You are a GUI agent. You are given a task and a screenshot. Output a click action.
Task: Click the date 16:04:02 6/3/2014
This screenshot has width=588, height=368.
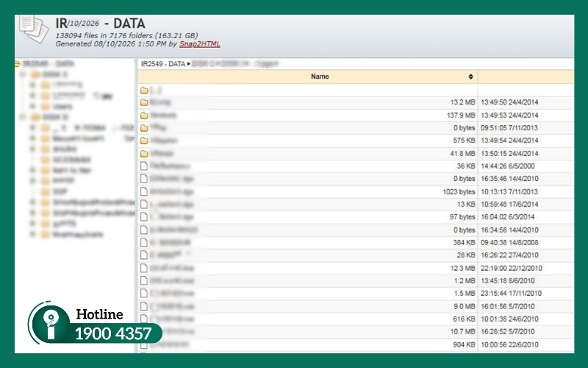pos(508,217)
